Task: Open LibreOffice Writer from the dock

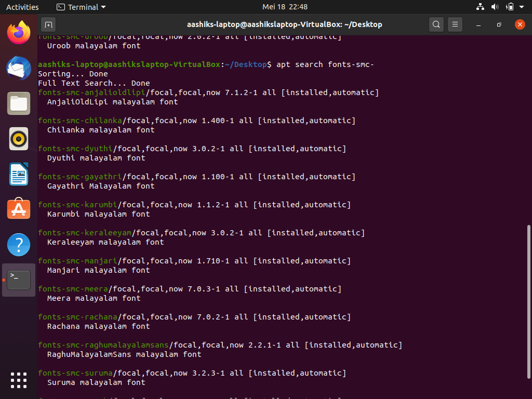Action: pyautogui.click(x=19, y=174)
